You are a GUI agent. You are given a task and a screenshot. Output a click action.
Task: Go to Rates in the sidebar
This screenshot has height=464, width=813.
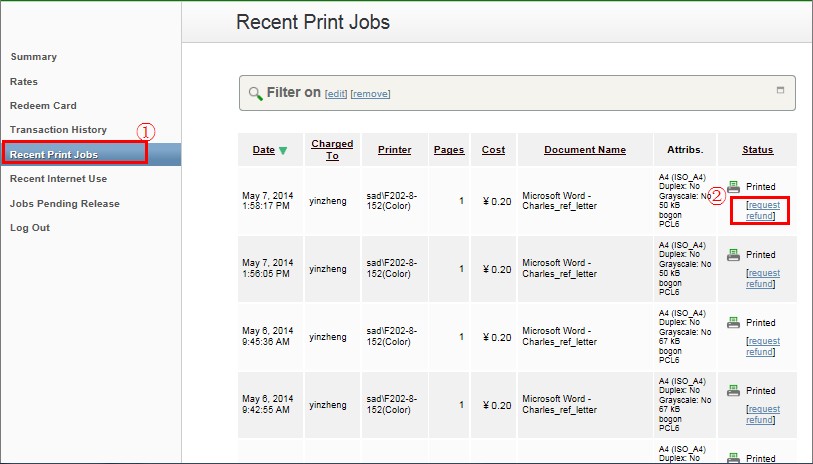click(24, 81)
